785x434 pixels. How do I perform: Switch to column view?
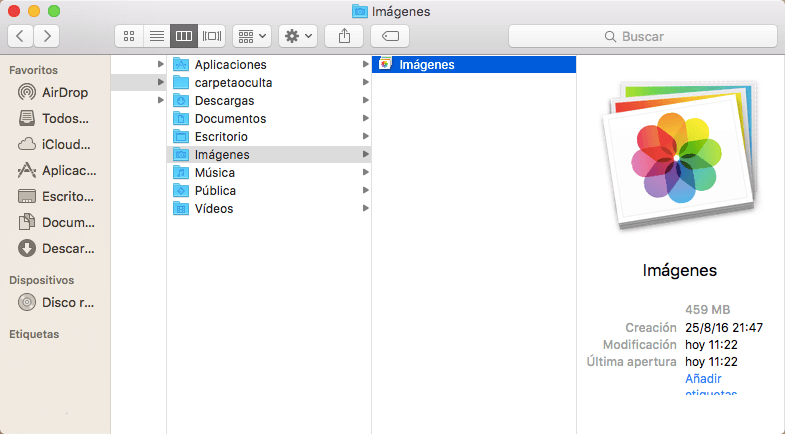pos(184,36)
